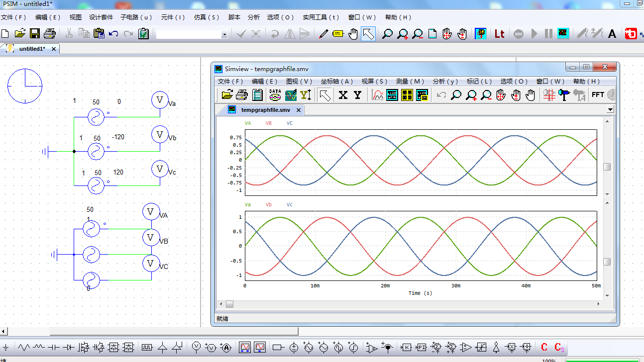The height and width of the screenshot is (362, 644).
Task: Click the -120 phase value label
Action: click(x=118, y=137)
